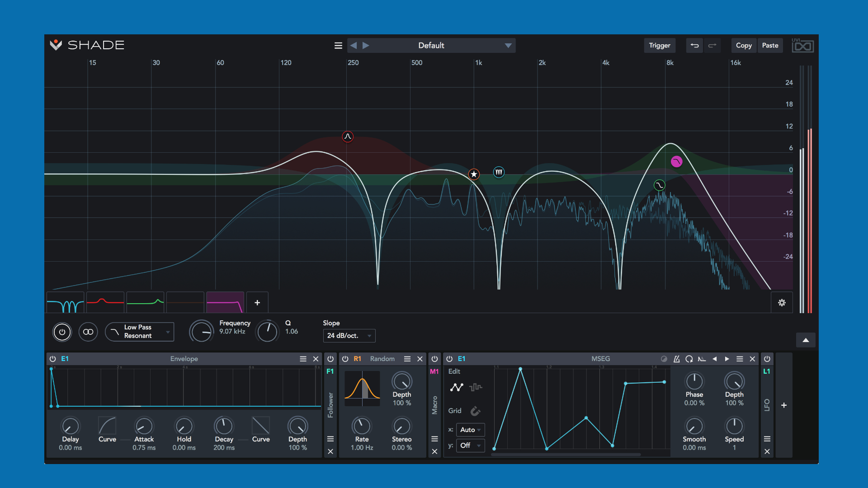
Task: Select the star filter node on the curve
Action: coord(474,174)
